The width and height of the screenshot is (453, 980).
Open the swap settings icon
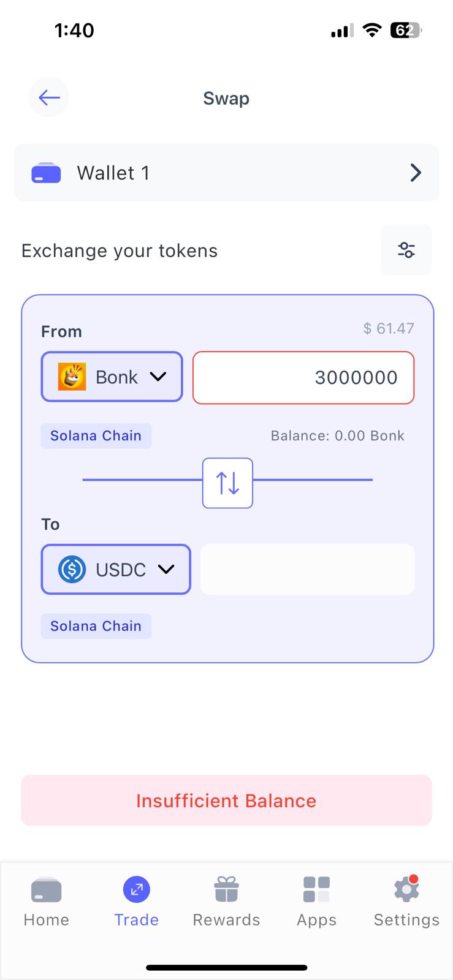tap(406, 250)
